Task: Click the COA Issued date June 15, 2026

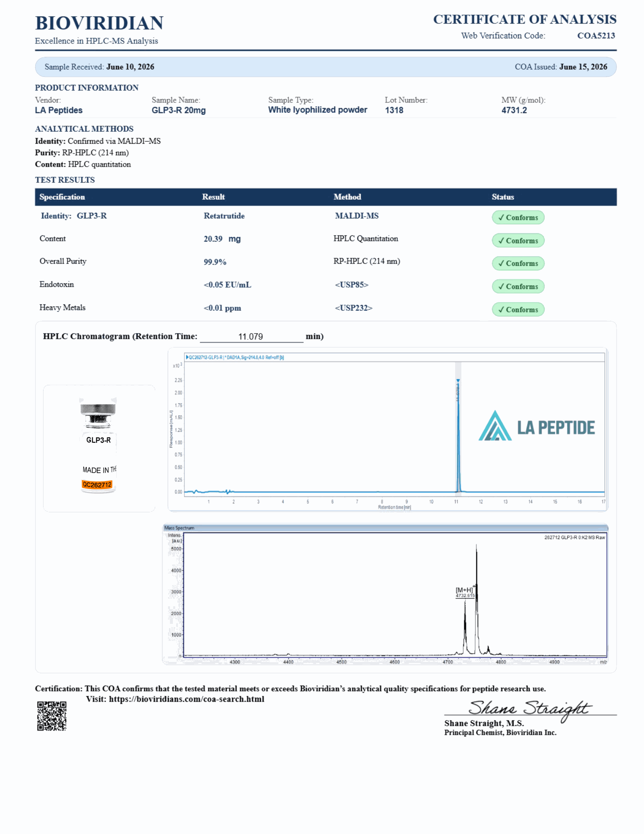Action: [583, 67]
